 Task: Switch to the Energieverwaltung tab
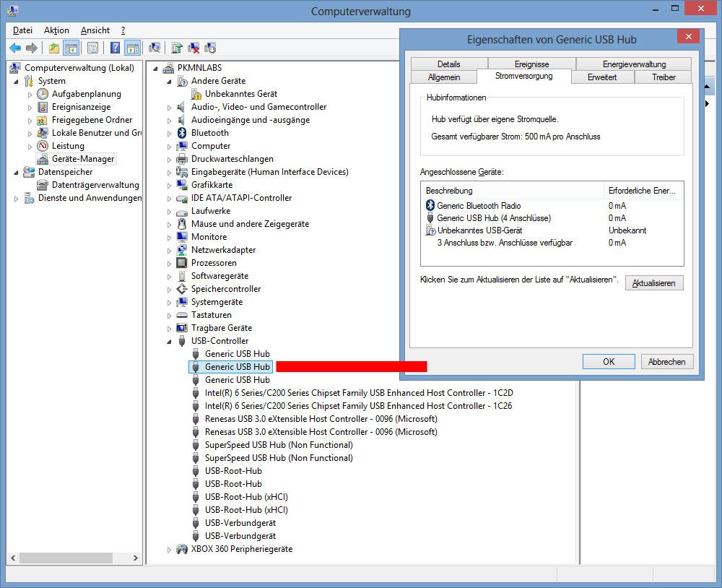click(634, 64)
